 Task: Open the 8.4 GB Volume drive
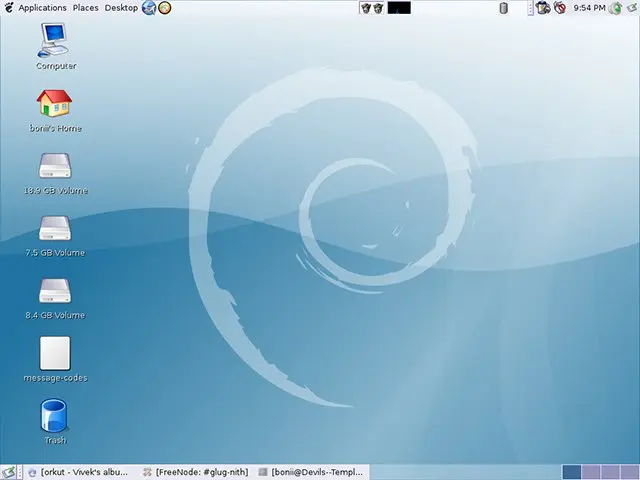(55, 291)
